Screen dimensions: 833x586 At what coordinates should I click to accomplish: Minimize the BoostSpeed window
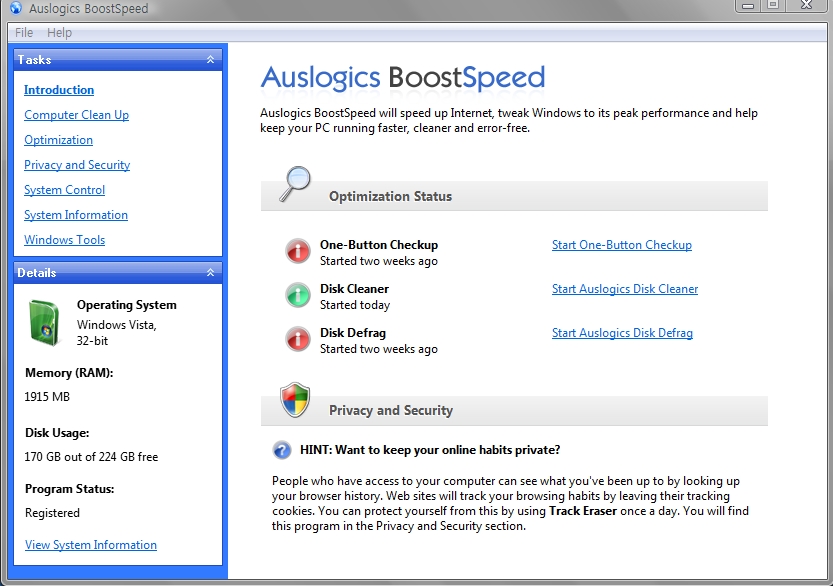click(748, 5)
